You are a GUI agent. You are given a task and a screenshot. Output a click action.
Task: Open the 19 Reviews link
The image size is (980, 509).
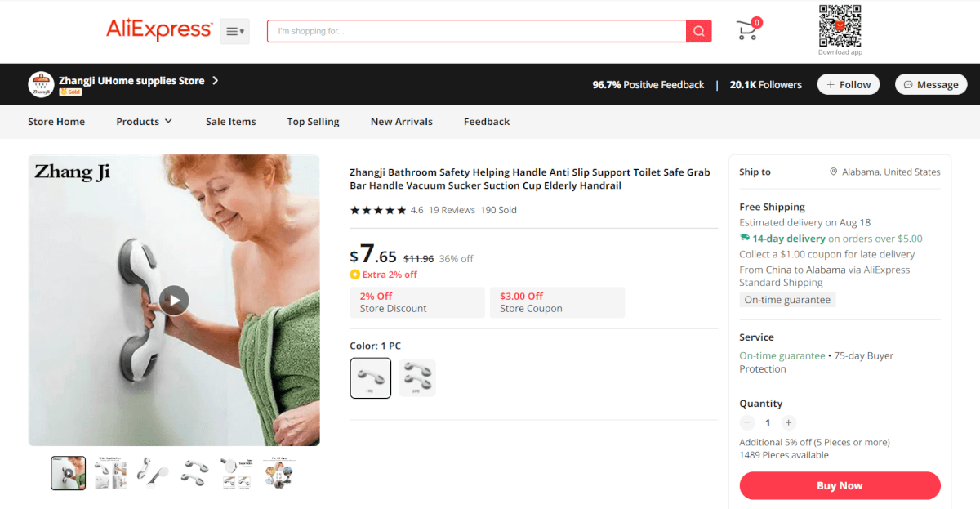[x=452, y=210]
